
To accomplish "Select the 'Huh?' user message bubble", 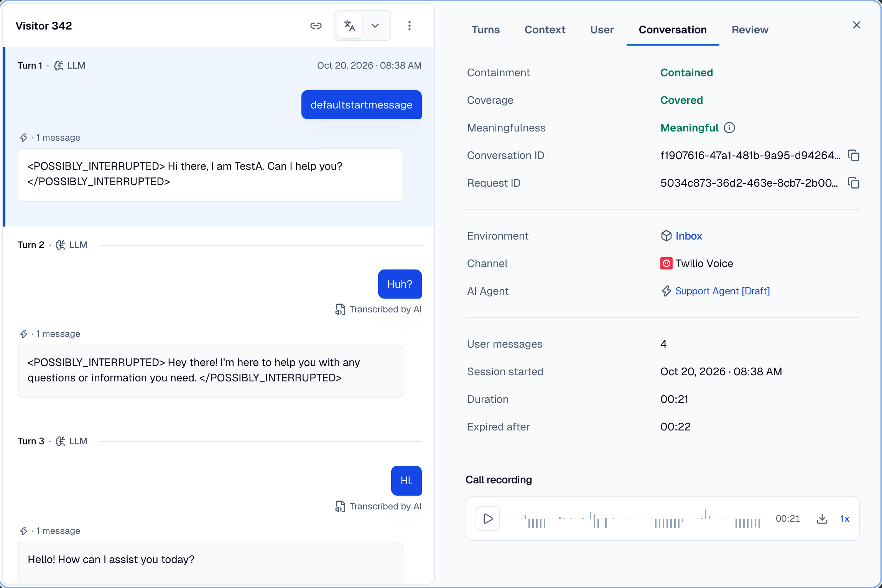I will point(400,284).
